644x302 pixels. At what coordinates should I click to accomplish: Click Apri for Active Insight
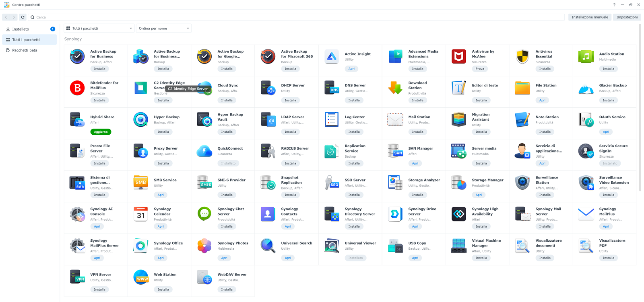(351, 69)
